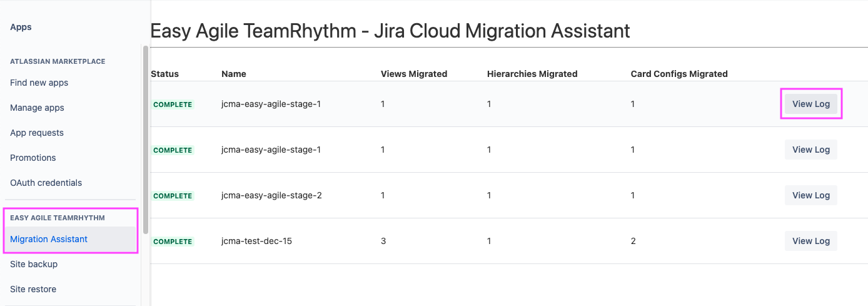Open the App requests section

[x=37, y=133]
